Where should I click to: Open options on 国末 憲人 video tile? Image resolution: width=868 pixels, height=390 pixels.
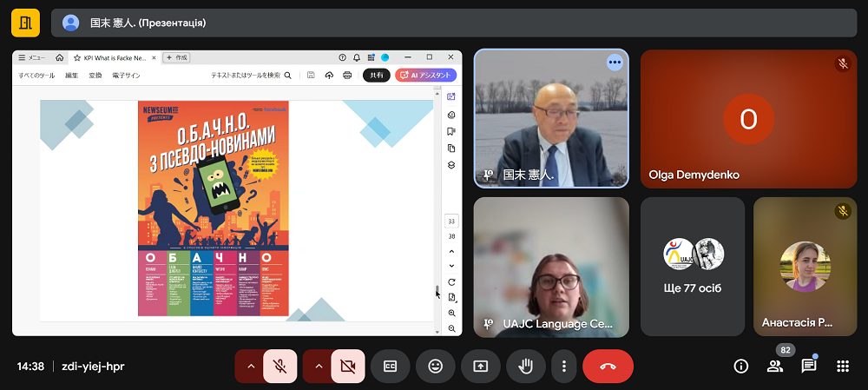pos(615,62)
